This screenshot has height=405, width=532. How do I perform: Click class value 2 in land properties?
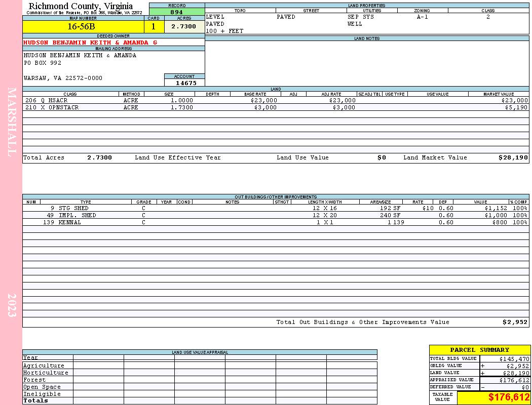tap(488, 17)
